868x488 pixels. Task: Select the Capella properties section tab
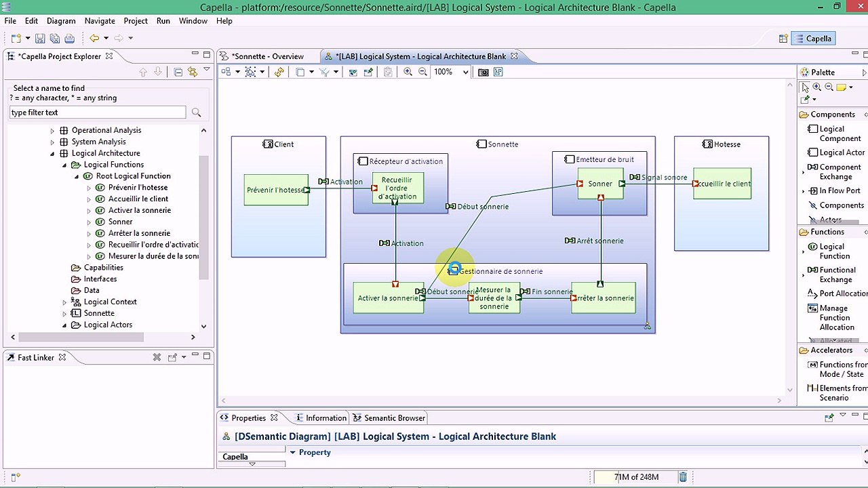point(235,457)
